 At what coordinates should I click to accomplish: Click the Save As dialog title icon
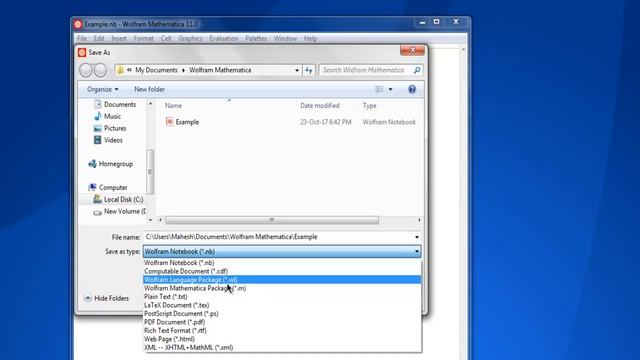point(82,53)
